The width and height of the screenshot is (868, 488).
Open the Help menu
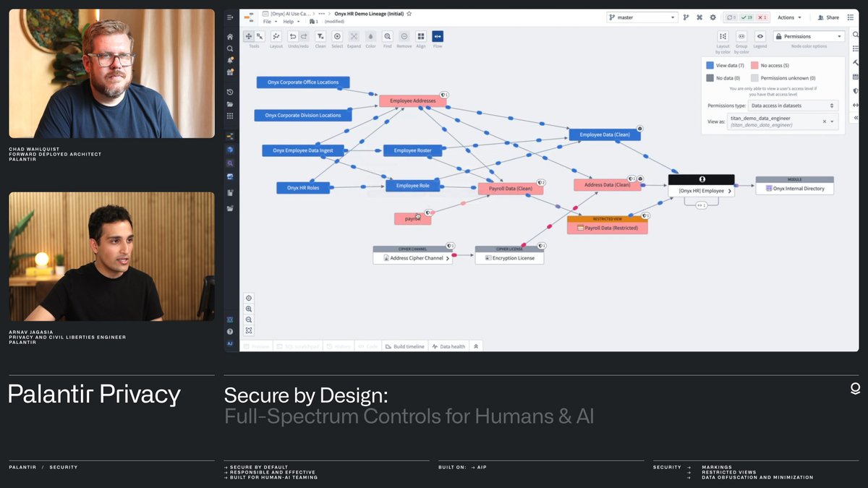[x=291, y=22]
